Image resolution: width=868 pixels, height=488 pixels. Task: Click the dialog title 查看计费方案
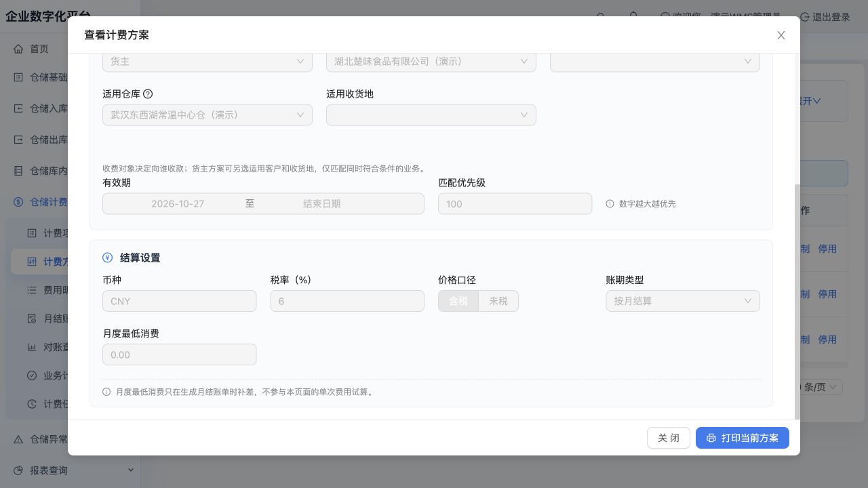[117, 35]
